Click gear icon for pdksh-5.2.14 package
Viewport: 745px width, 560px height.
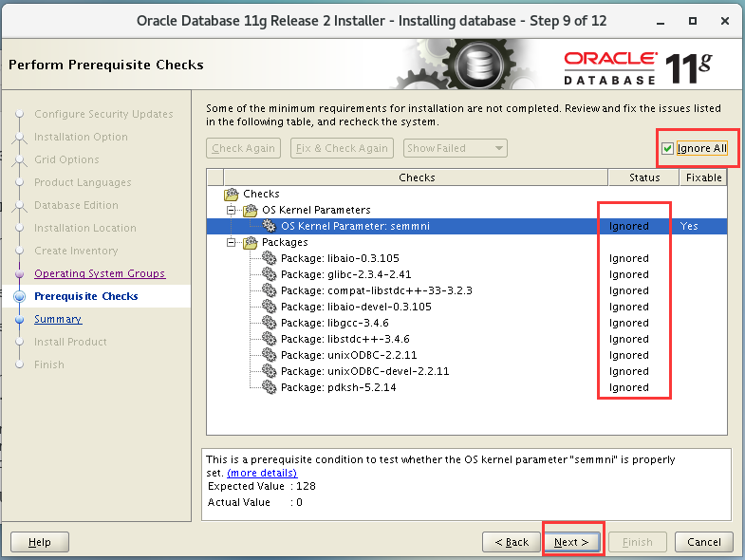[269, 387]
